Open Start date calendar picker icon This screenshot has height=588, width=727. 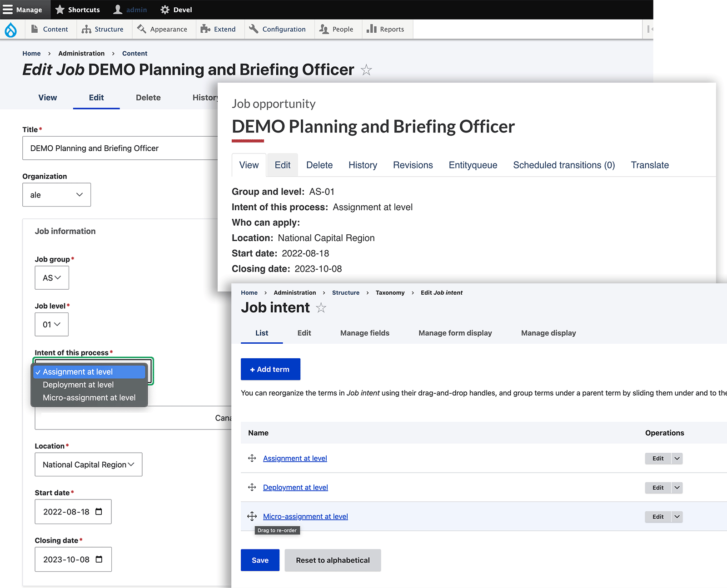(99, 512)
